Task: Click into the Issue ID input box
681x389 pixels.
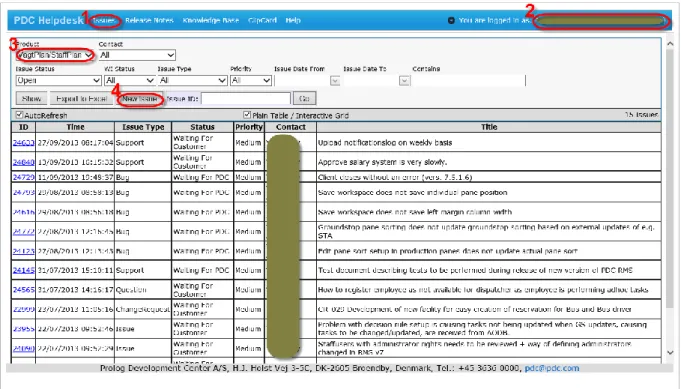Action: point(246,99)
